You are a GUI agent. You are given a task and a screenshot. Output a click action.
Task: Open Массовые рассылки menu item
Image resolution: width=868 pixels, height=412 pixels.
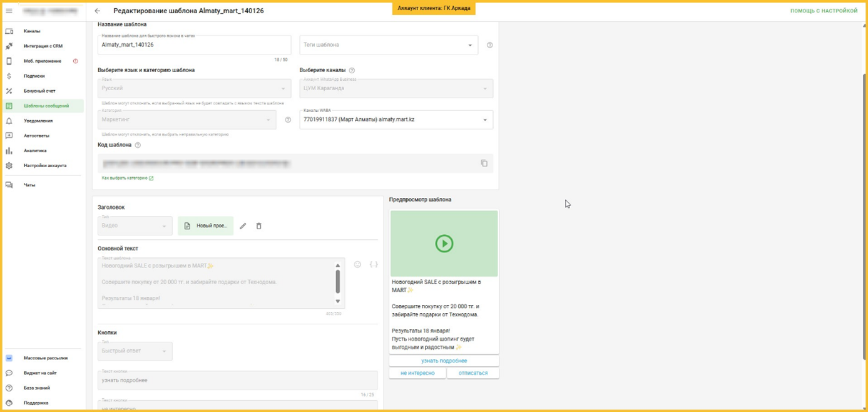tap(46, 358)
